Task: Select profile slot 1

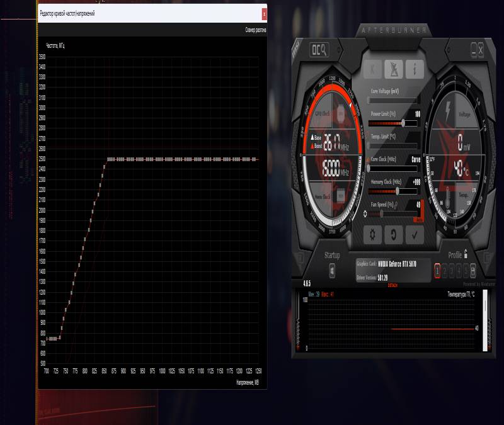Action: pyautogui.click(x=437, y=271)
